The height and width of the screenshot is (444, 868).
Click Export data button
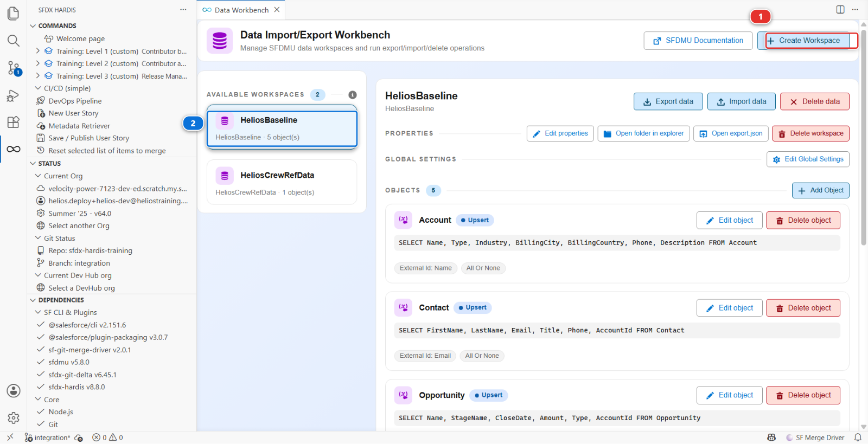coord(668,101)
